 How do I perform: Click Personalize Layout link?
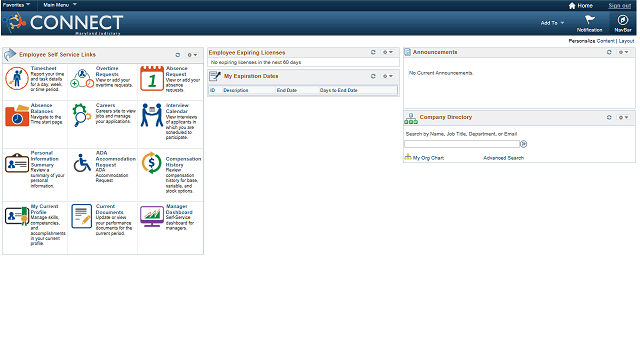[x=627, y=41]
